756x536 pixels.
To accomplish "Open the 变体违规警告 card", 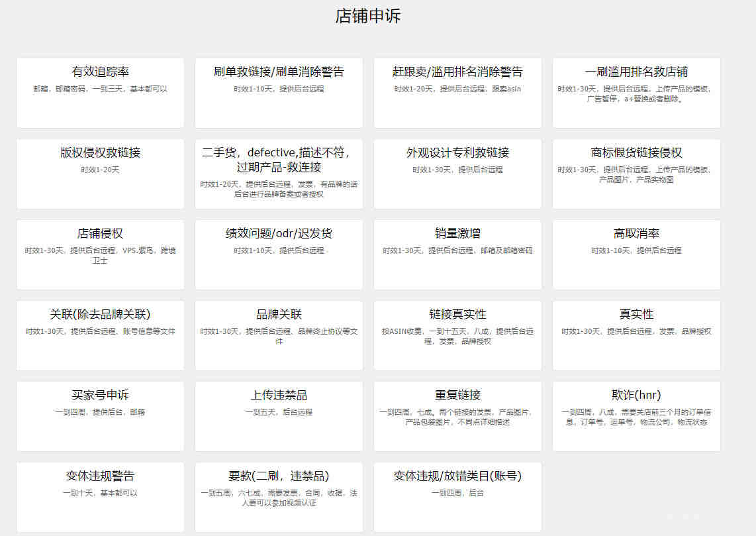I will pyautogui.click(x=100, y=498).
